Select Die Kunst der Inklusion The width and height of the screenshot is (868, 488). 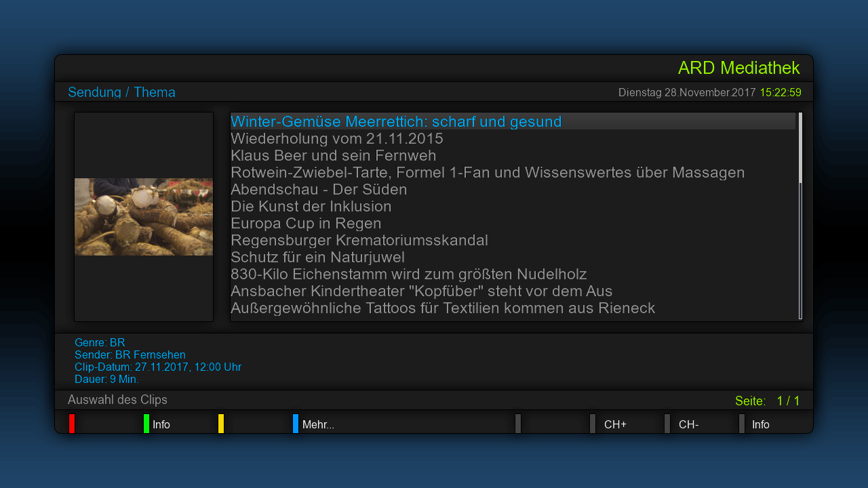(311, 207)
